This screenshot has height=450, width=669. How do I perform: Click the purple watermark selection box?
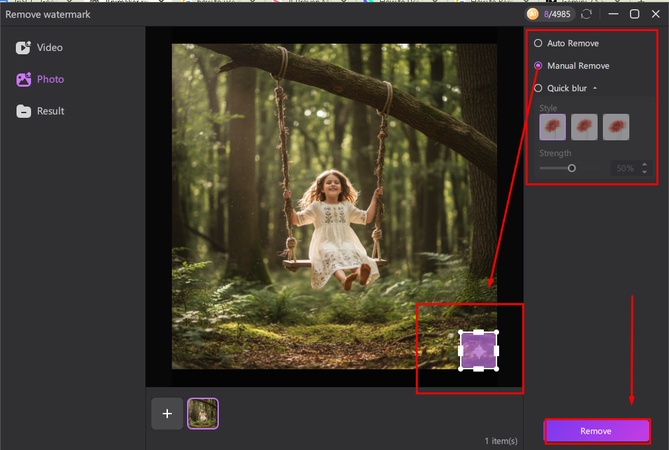point(478,351)
